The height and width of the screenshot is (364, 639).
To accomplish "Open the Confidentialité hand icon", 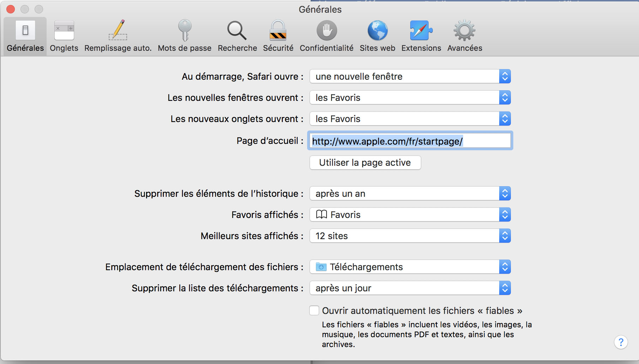I will click(x=327, y=30).
